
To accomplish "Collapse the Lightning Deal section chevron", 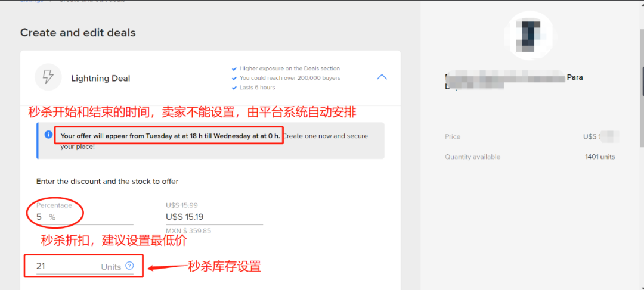I will 382,77.
